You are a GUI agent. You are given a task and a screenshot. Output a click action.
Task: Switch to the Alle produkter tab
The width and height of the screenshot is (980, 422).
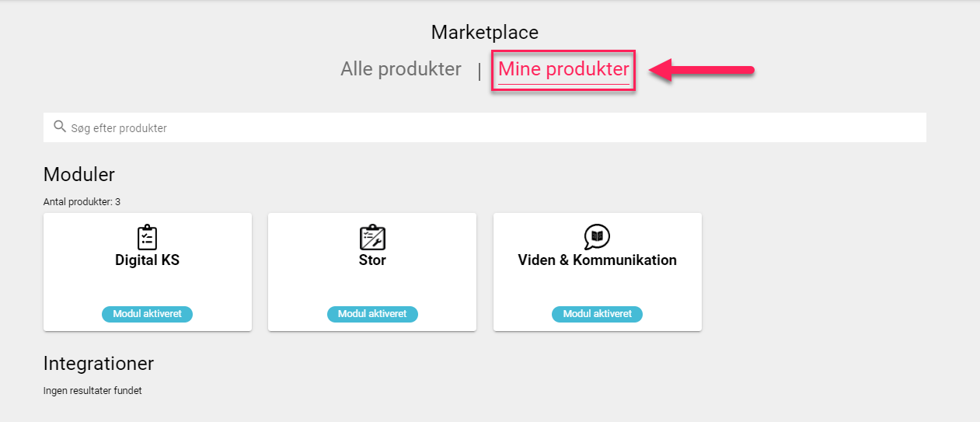[401, 69]
